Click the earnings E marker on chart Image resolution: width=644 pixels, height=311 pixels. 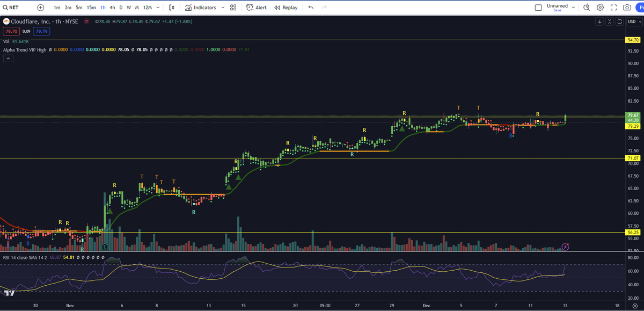pos(106,247)
